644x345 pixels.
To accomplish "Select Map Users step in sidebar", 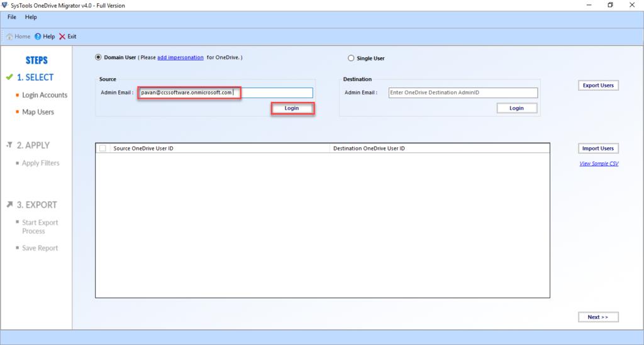I will click(38, 112).
